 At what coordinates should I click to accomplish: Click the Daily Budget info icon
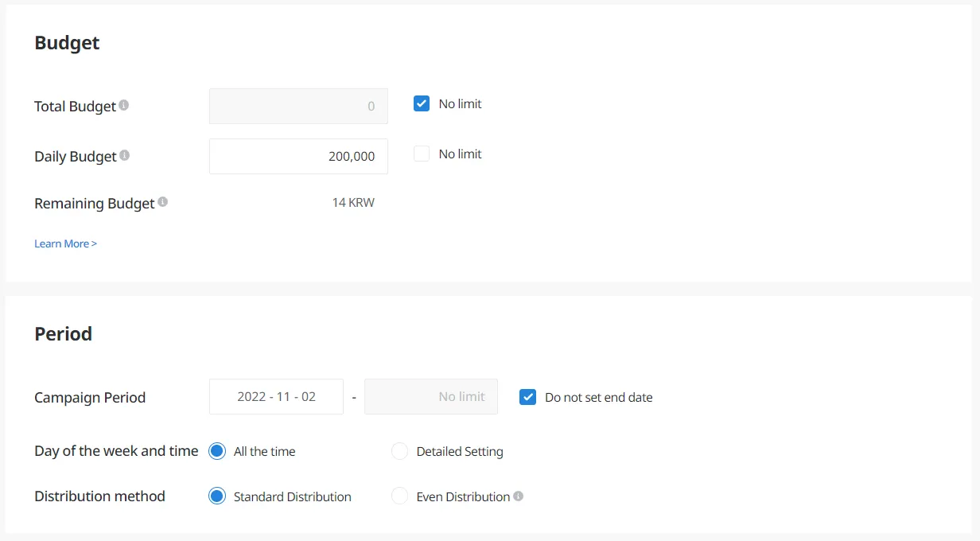pyautogui.click(x=125, y=155)
